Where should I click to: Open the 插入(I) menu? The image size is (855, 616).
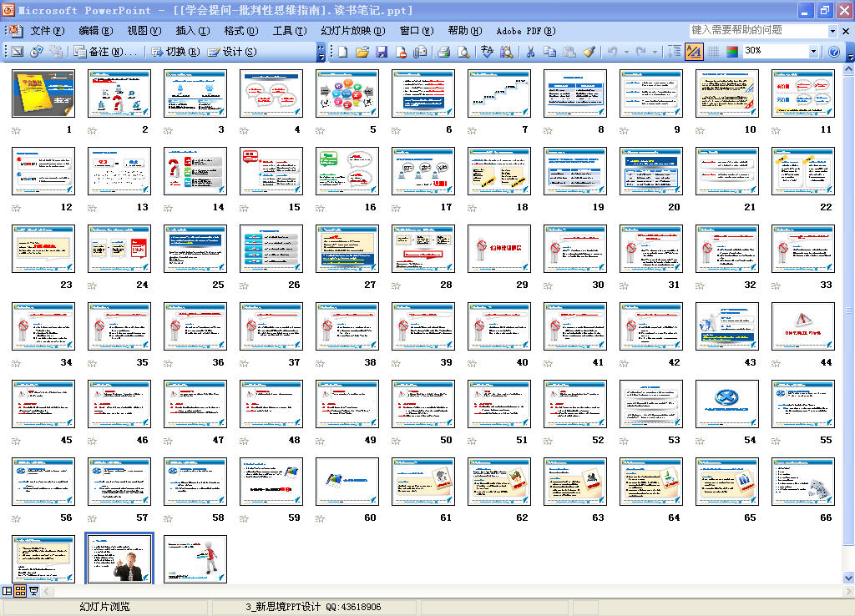(x=193, y=31)
